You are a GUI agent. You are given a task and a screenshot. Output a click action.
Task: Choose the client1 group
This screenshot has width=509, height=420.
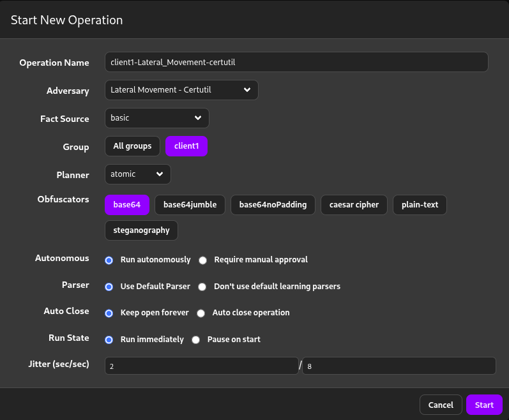(x=186, y=146)
